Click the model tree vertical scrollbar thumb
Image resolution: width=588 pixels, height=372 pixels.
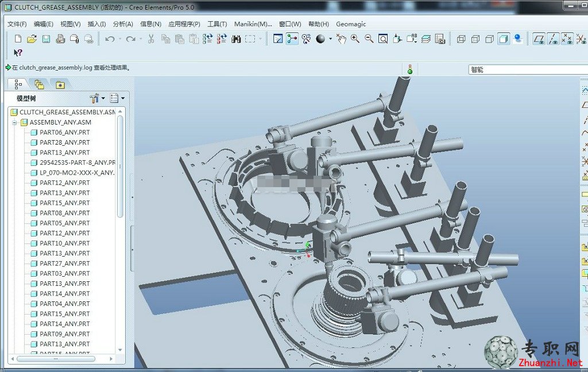[x=120, y=166]
